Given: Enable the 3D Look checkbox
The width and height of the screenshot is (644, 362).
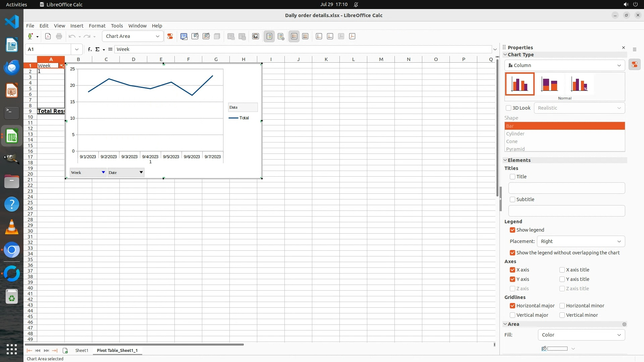Looking at the screenshot, I should (508, 108).
